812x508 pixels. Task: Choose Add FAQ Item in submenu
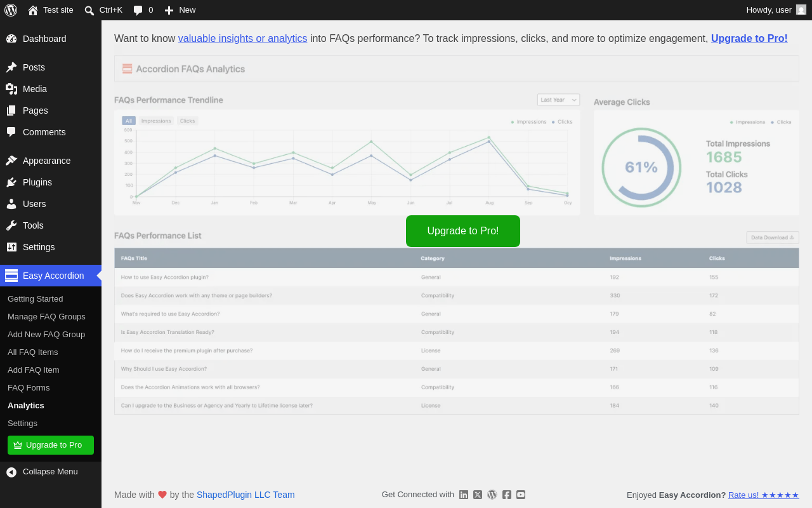(x=34, y=370)
